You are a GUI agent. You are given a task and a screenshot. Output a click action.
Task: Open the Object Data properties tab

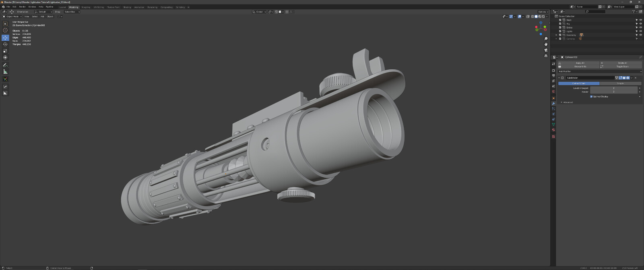click(553, 125)
